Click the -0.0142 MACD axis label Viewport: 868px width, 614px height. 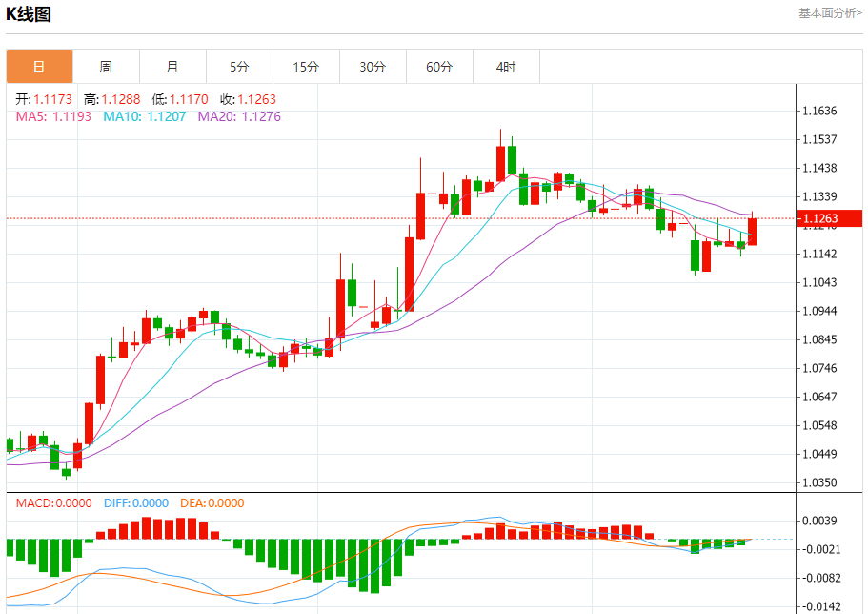point(819,606)
